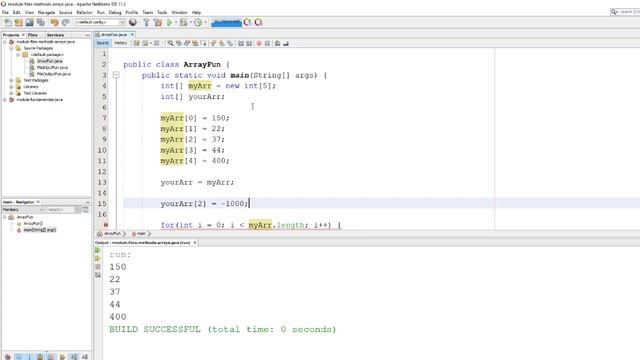Viewport: 640px width, 360px height.
Task: Click the Debug Project toolbar icon
Action: point(184,22)
